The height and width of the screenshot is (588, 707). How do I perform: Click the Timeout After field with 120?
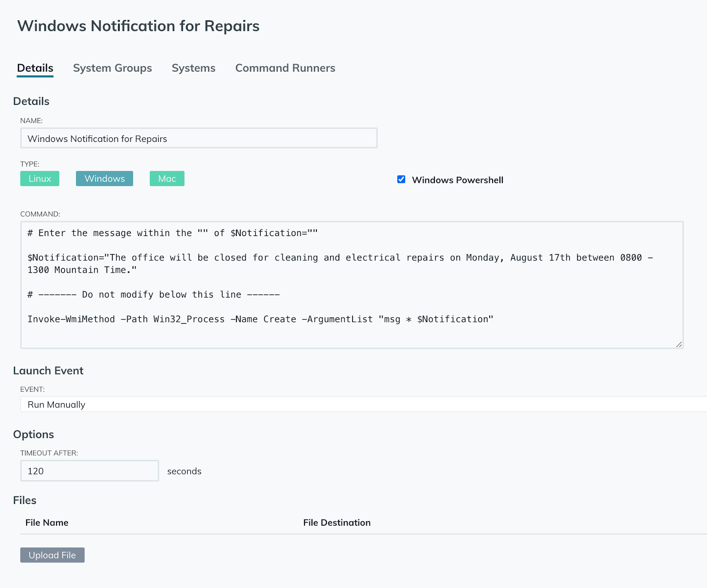tap(89, 471)
